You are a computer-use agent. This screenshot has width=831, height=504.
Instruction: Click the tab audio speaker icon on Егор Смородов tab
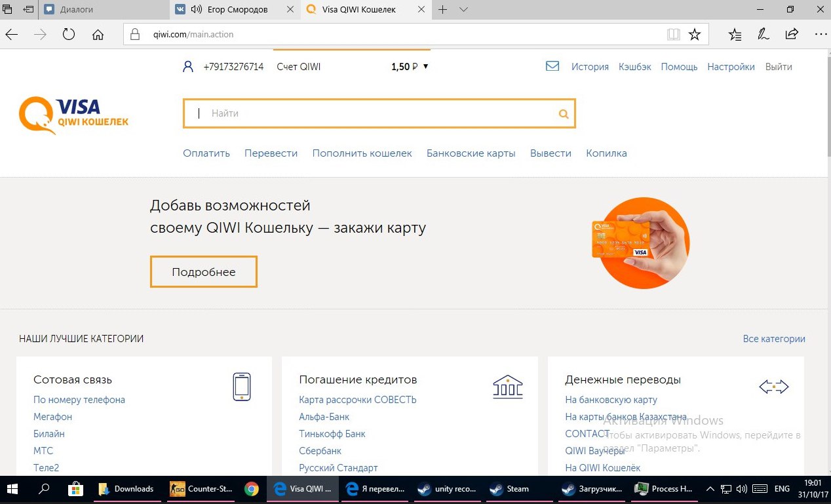coord(197,10)
